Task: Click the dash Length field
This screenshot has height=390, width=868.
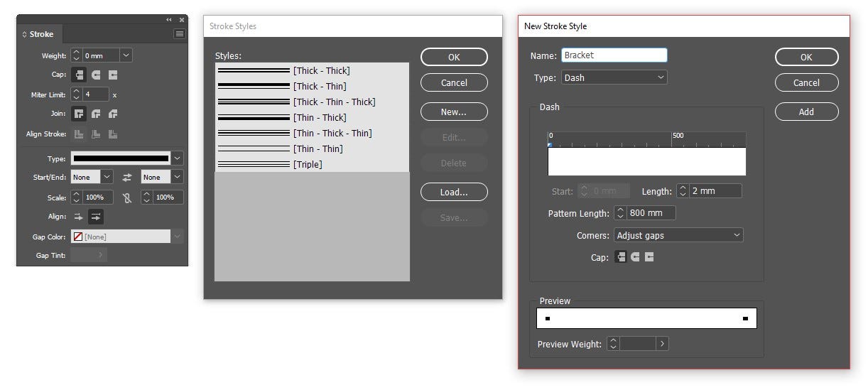Action: [x=715, y=191]
